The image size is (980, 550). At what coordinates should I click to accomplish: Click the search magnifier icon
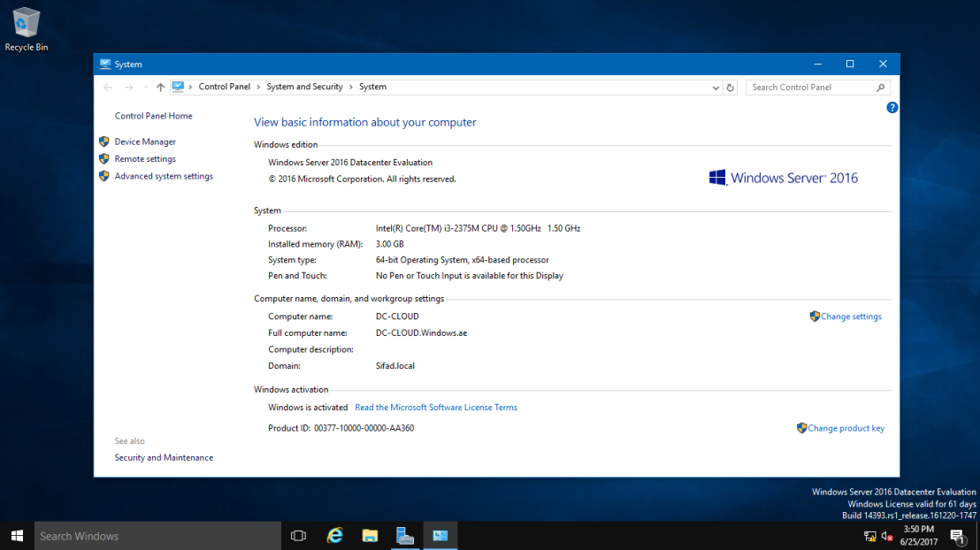tap(881, 88)
